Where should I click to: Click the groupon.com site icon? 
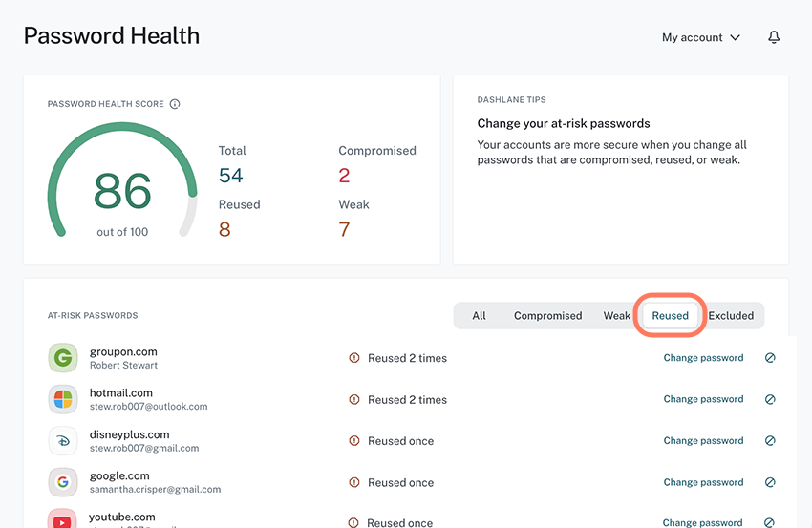(x=63, y=358)
